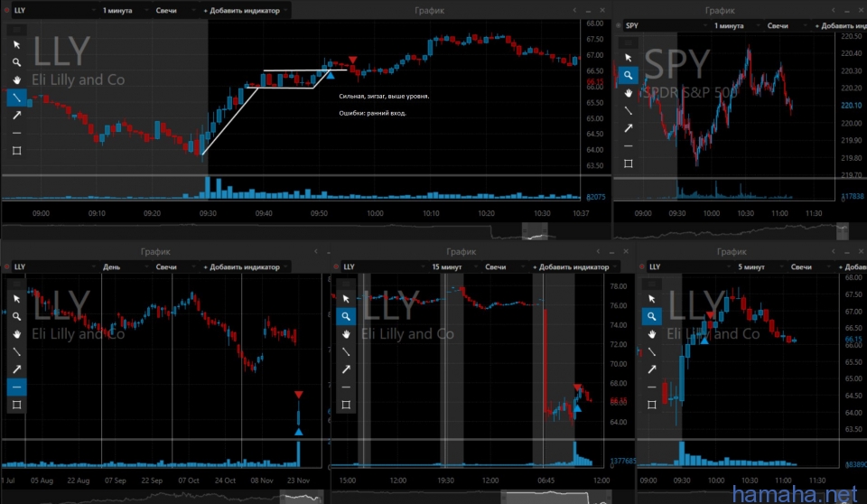Open toolbar hamburger menu in the SPY chart
867x504 pixels.
pyautogui.click(x=629, y=42)
